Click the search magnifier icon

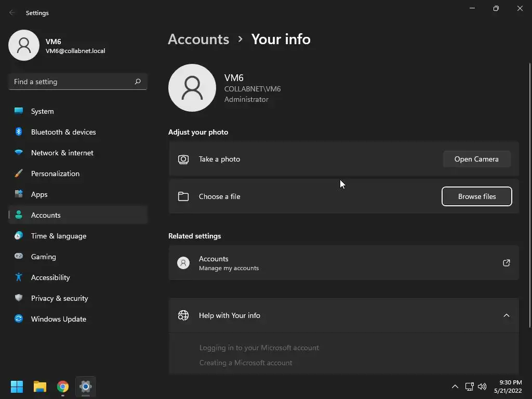click(x=138, y=82)
